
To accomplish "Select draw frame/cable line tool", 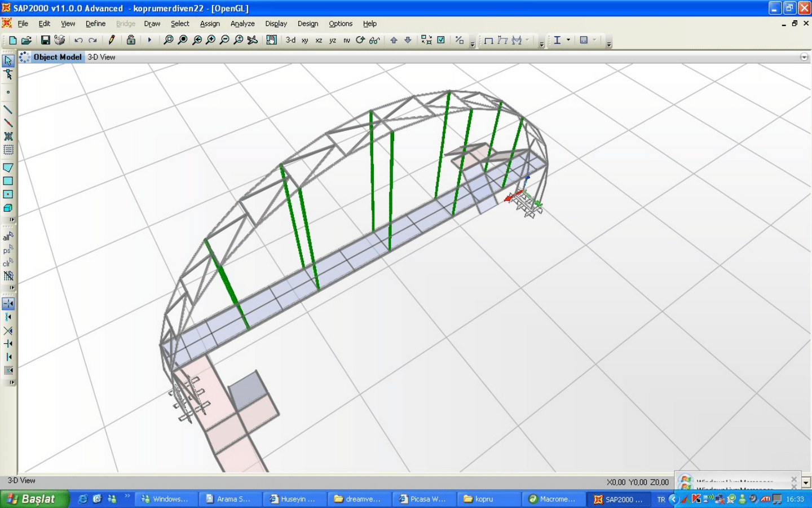I will click(8, 110).
